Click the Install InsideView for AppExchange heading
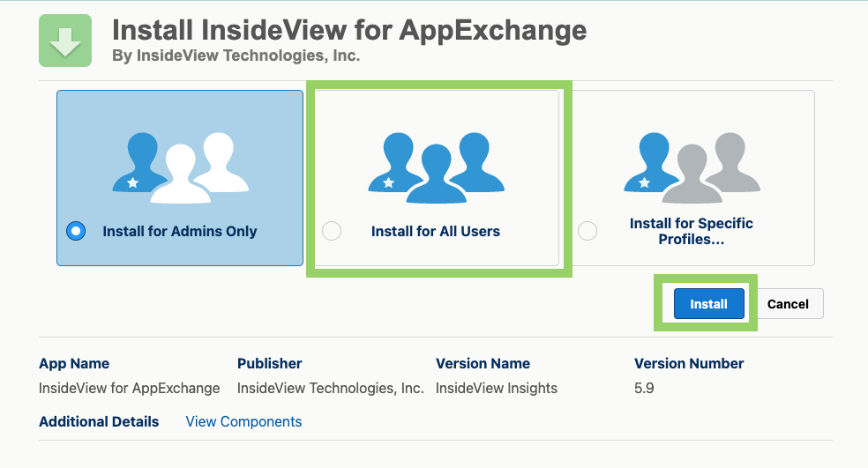 (349, 30)
